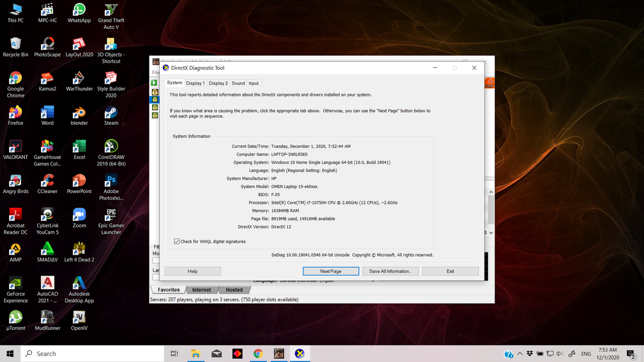Open CorelDRAW 2019 desktop shortcut
The image size is (644, 362).
pyautogui.click(x=111, y=153)
